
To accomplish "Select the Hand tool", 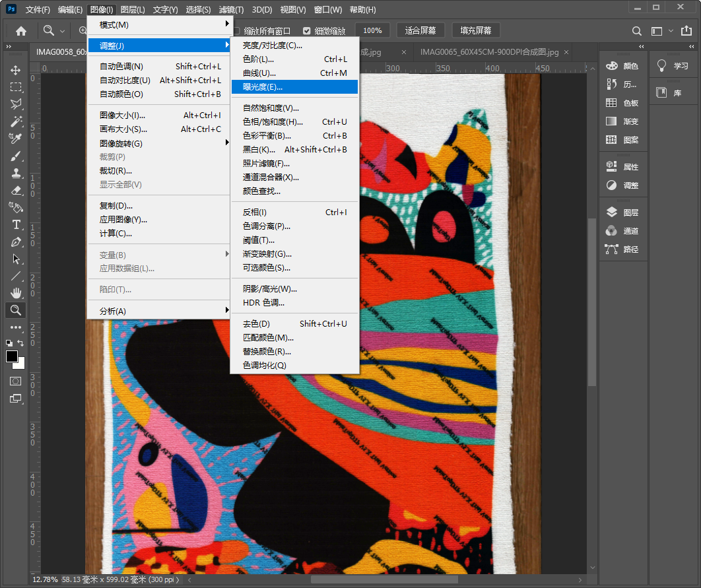I will click(x=16, y=293).
